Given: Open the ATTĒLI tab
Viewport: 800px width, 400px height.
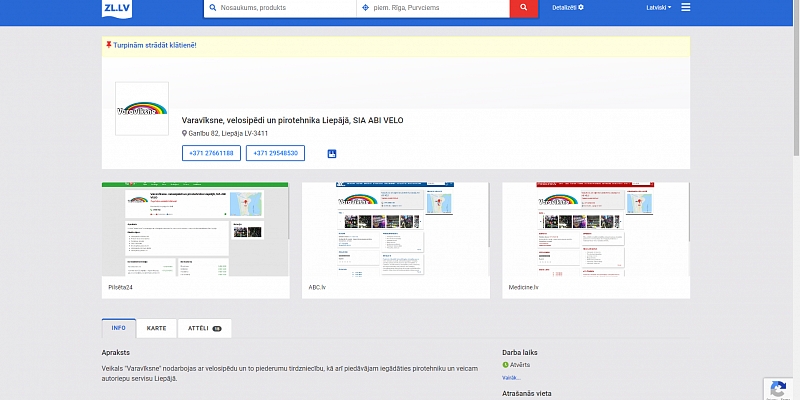Looking at the screenshot, I should (204, 328).
